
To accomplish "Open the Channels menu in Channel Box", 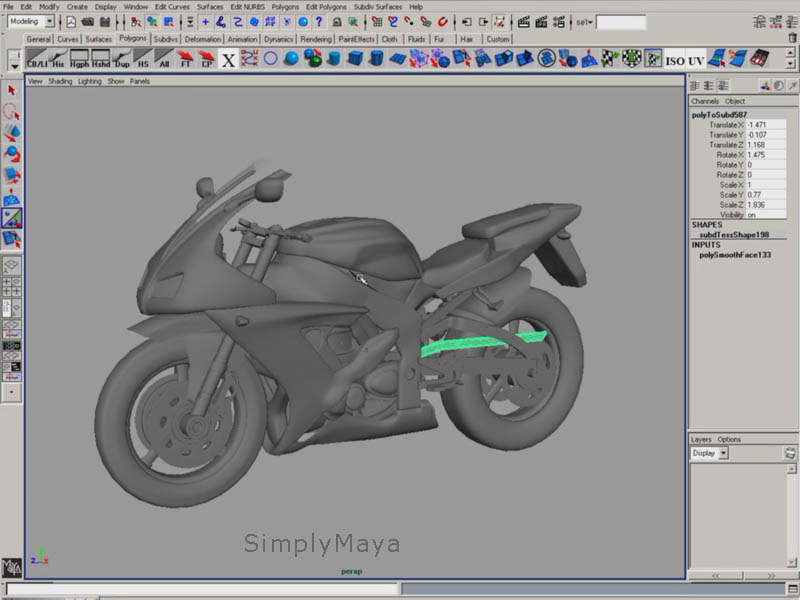I will [x=705, y=101].
